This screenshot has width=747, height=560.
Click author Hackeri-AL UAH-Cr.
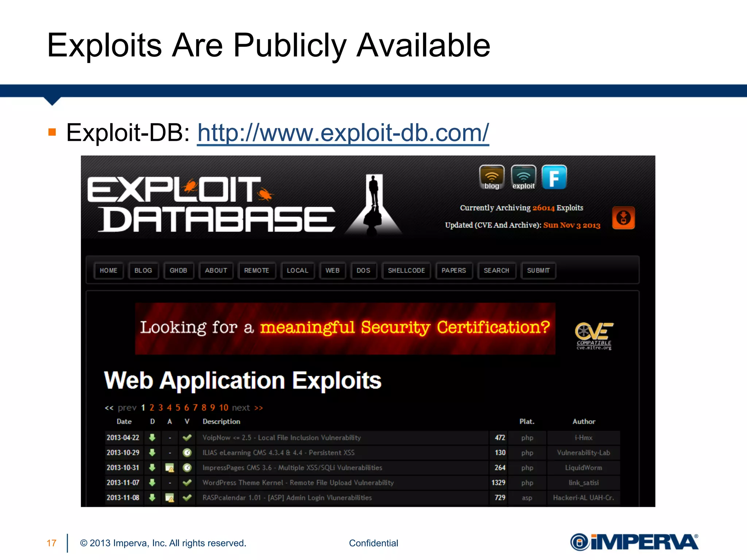(x=584, y=497)
